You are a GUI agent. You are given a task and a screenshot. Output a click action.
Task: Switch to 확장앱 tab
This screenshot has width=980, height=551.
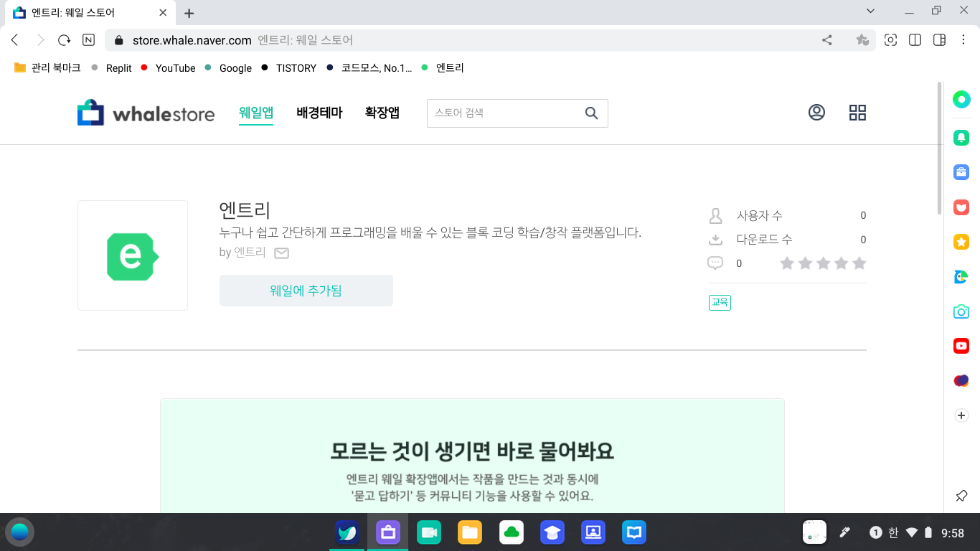(382, 113)
